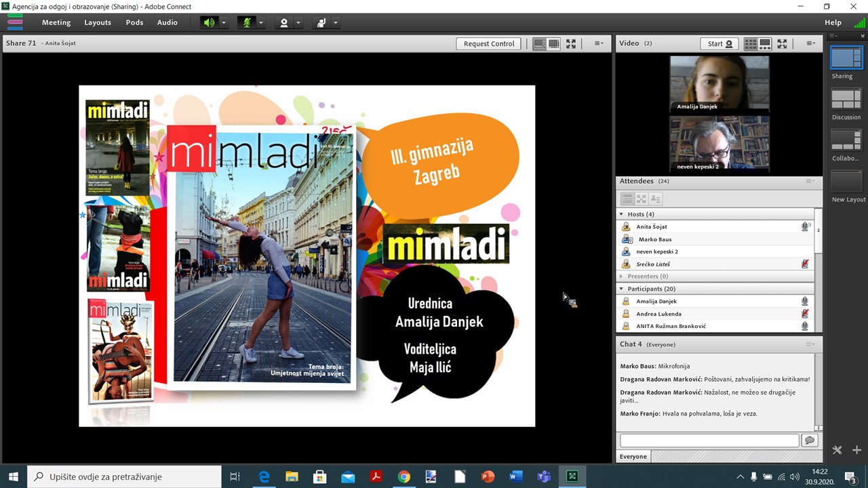Open the status options dropdown arrow
868x488 pixels.
pyautogui.click(x=335, y=22)
